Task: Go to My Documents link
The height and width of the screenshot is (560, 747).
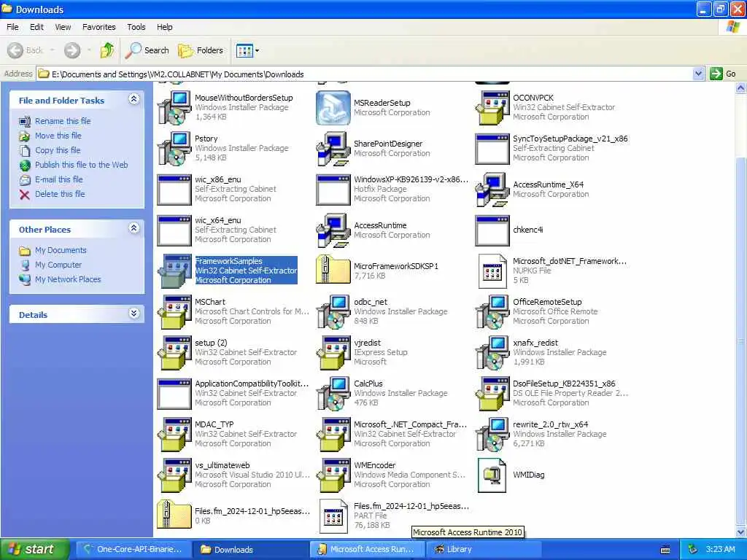Action: (61, 251)
